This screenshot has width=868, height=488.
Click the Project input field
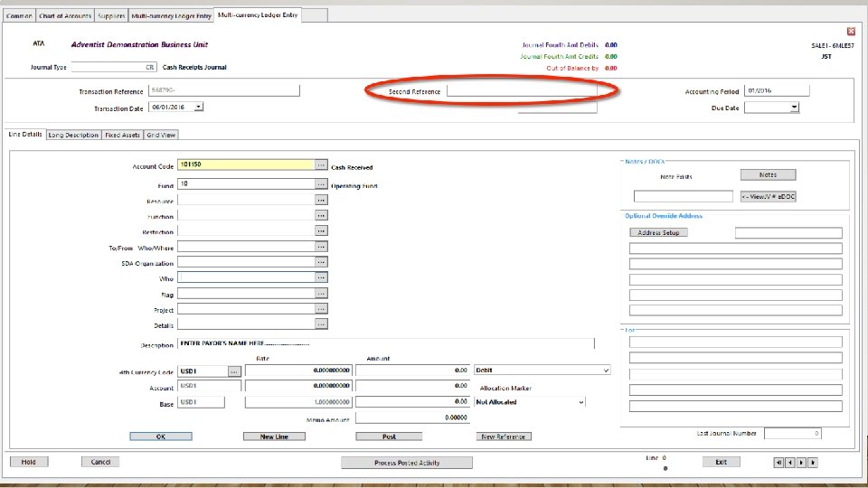pyautogui.click(x=246, y=309)
